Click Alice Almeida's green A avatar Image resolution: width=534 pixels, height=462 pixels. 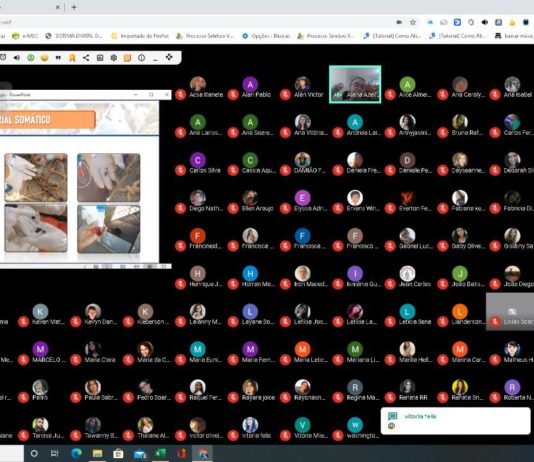click(407, 84)
